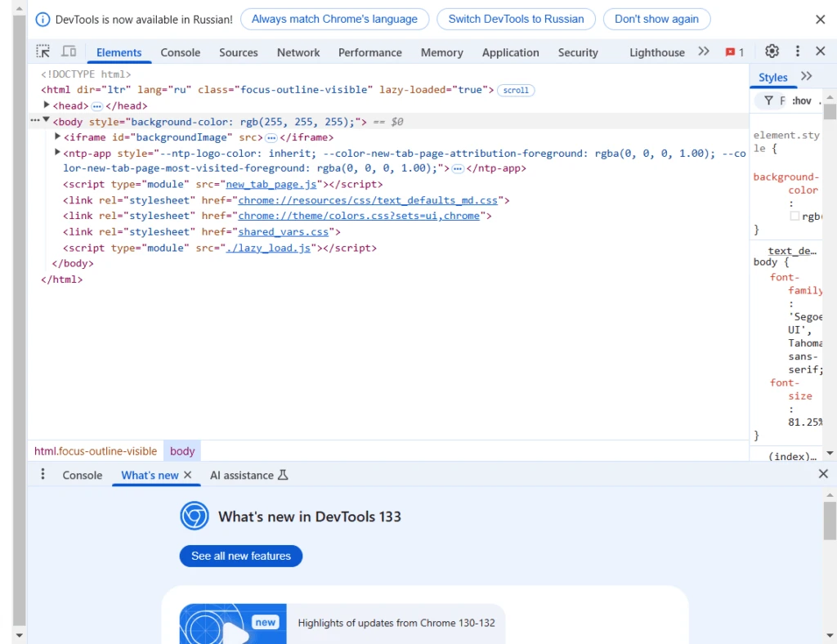Go to the Memory tab
The width and height of the screenshot is (837, 644).
coord(442,52)
